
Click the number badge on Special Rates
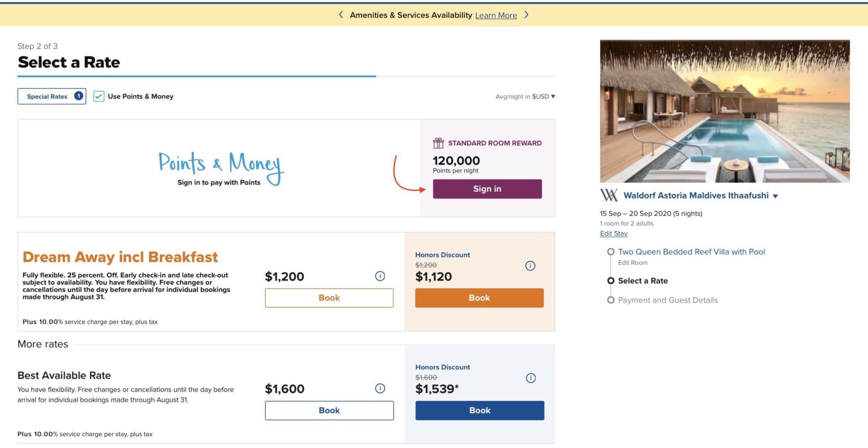[x=79, y=96]
